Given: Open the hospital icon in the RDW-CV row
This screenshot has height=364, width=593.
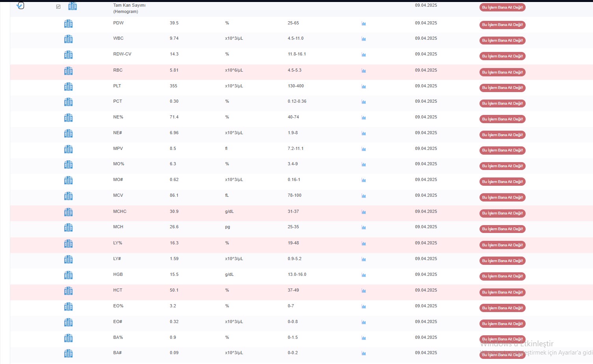Looking at the screenshot, I should tap(68, 55).
